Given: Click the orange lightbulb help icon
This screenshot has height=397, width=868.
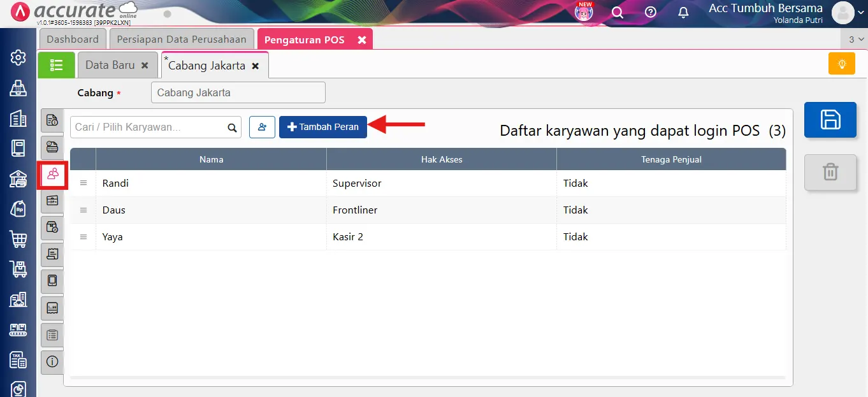Looking at the screenshot, I should pyautogui.click(x=841, y=64).
